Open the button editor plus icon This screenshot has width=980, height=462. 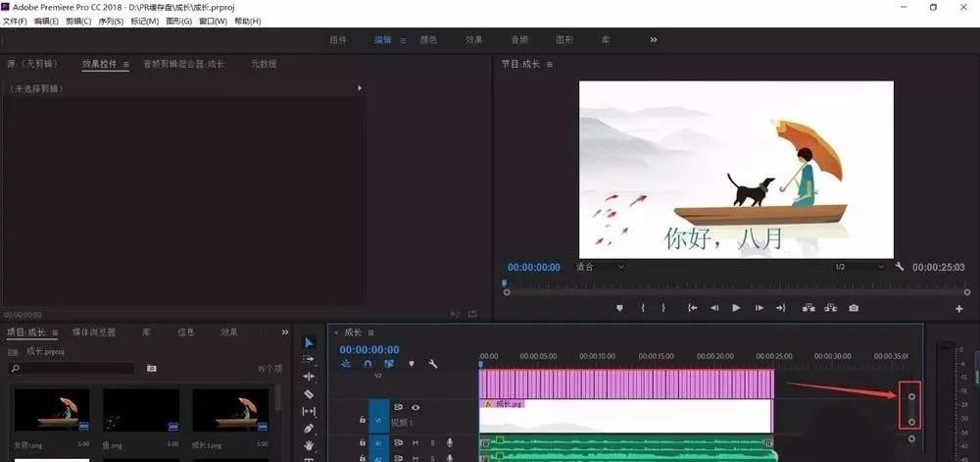pyautogui.click(x=958, y=309)
